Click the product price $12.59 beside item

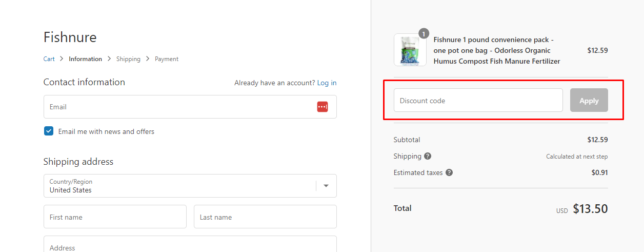point(597,50)
